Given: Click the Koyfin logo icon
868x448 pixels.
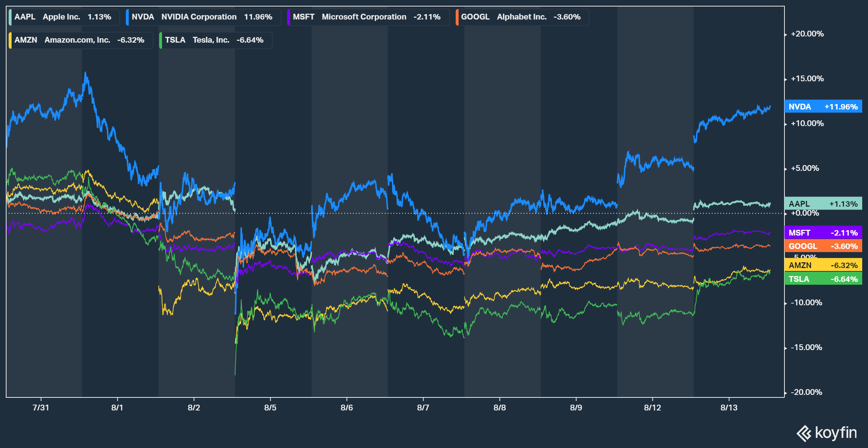Looking at the screenshot, I should coord(804,433).
